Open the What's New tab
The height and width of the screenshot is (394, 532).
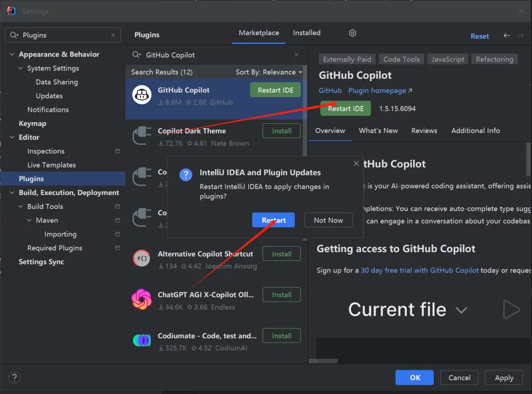click(x=378, y=131)
